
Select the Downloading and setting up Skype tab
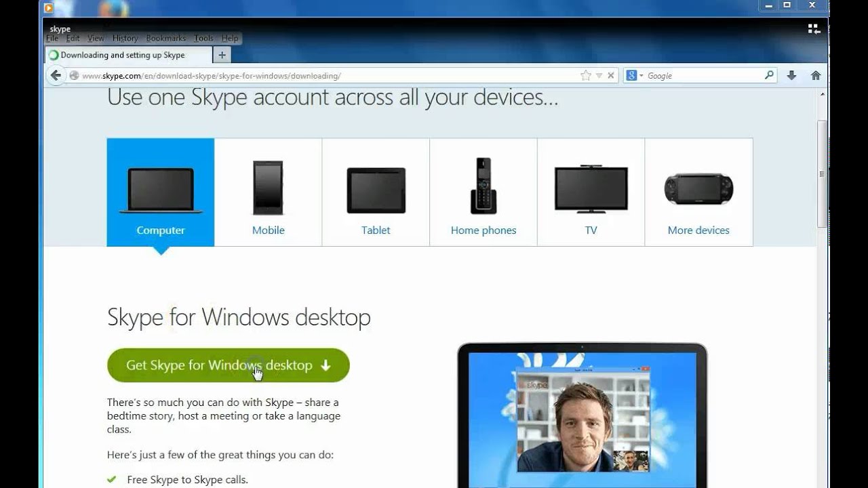(x=128, y=55)
